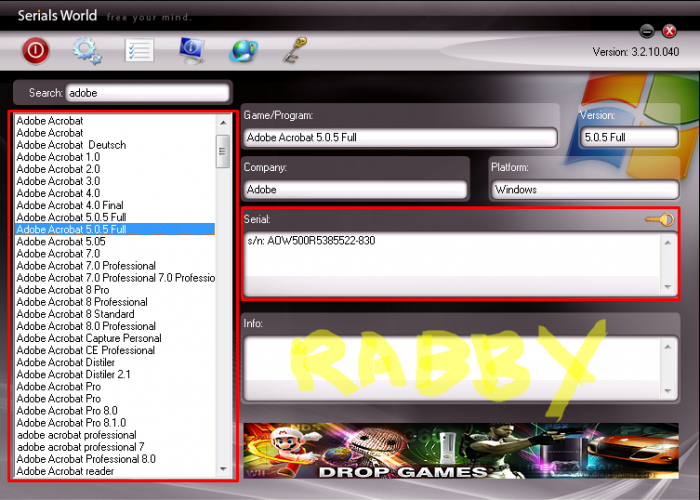Click the Info box scroll down arrow
This screenshot has width=700, height=500.
pyautogui.click(x=668, y=391)
